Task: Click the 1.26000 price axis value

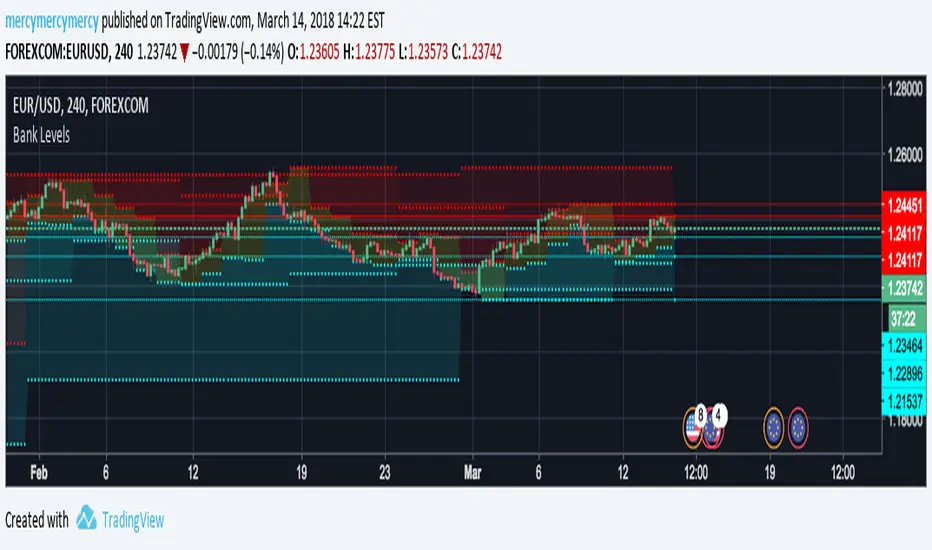Action: coord(905,155)
